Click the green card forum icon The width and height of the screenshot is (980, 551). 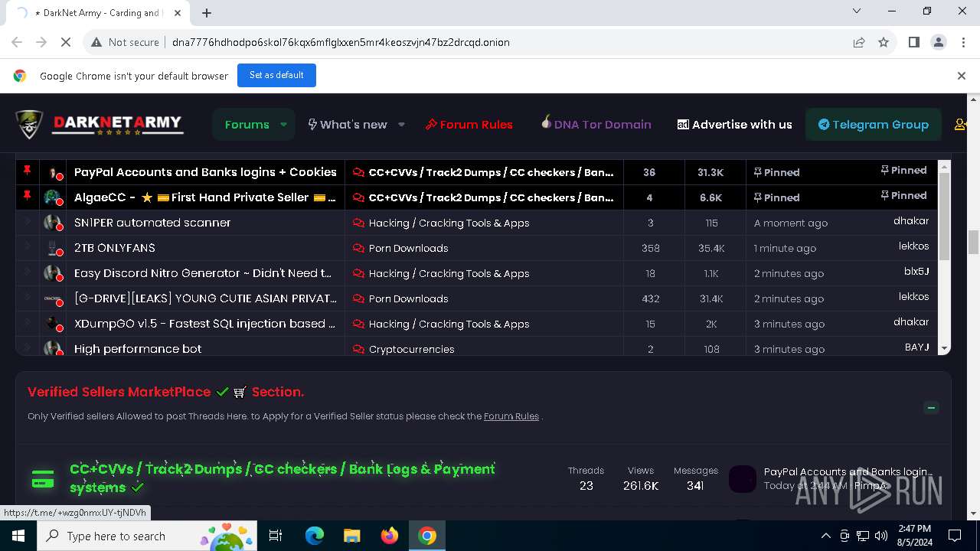[43, 480]
